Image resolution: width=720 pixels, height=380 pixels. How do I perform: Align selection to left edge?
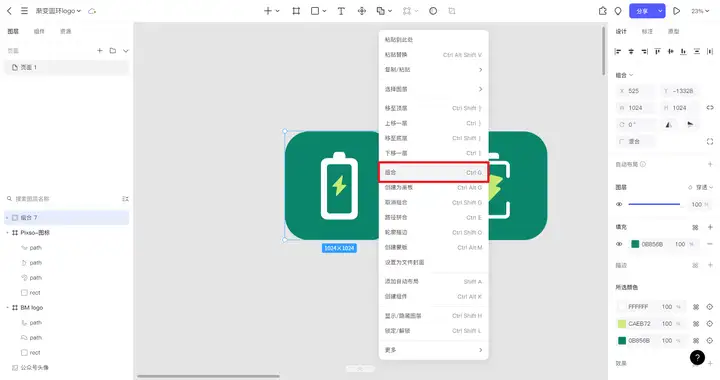[618, 51]
